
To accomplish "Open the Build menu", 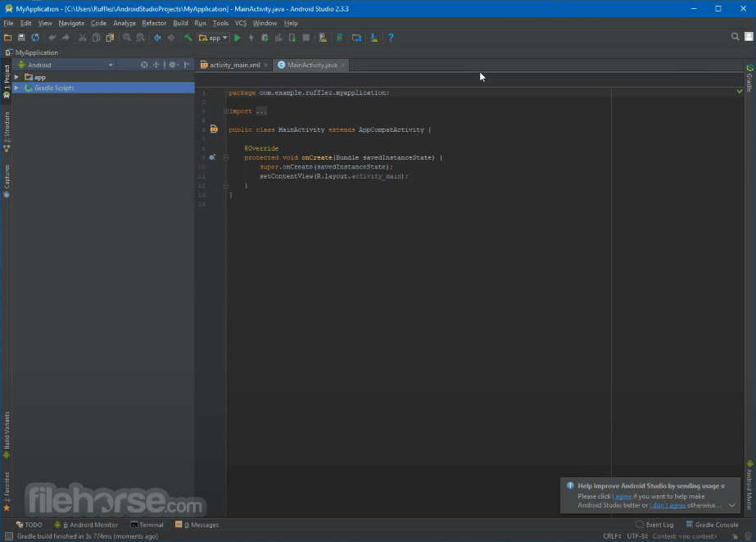I will pyautogui.click(x=180, y=23).
